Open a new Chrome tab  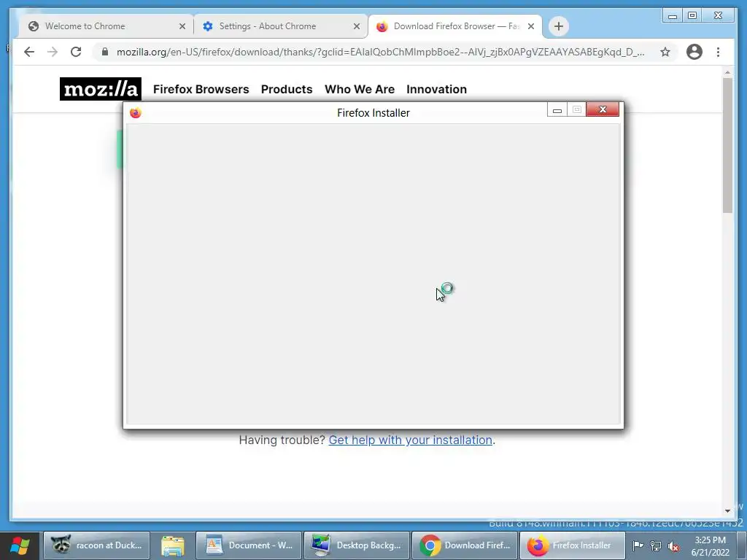pyautogui.click(x=558, y=26)
